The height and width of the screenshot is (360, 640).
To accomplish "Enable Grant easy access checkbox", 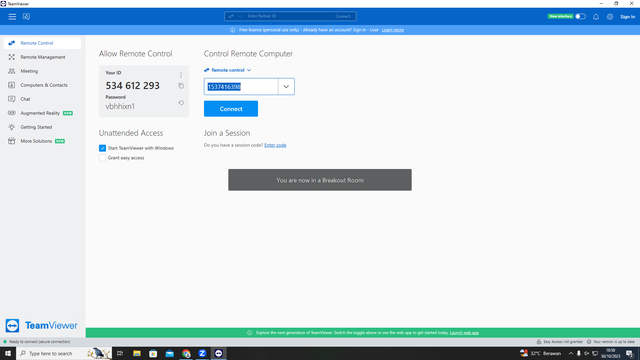I will click(x=102, y=158).
